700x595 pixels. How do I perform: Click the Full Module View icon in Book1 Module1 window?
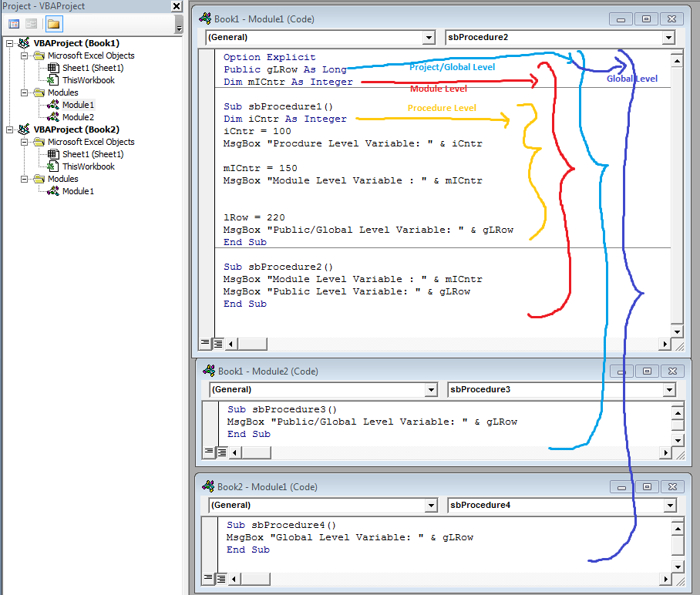(218, 343)
